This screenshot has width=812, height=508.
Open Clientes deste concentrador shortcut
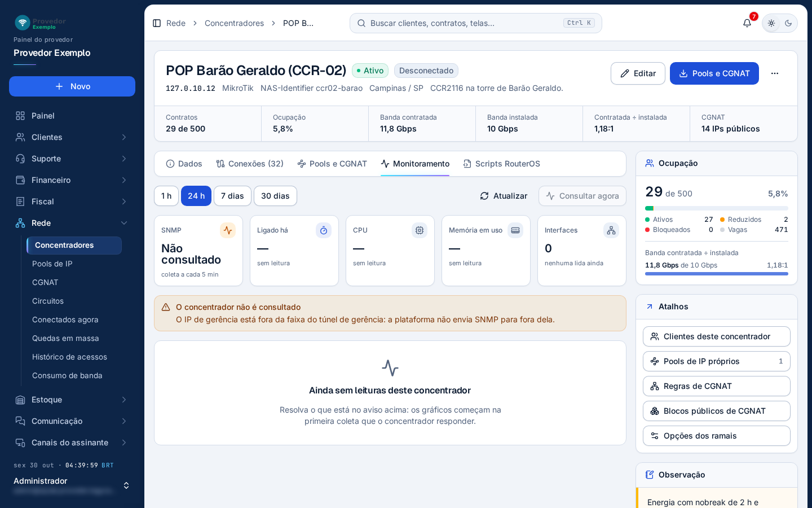pyautogui.click(x=717, y=336)
